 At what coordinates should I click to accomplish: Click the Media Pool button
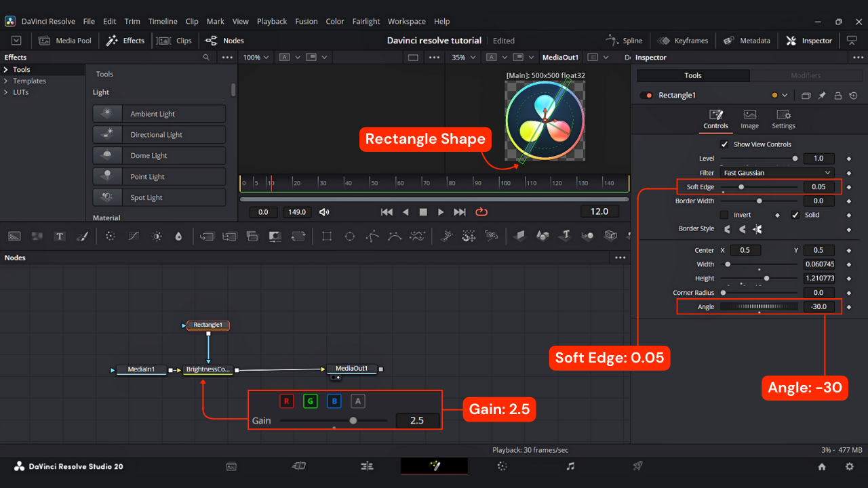click(65, 41)
